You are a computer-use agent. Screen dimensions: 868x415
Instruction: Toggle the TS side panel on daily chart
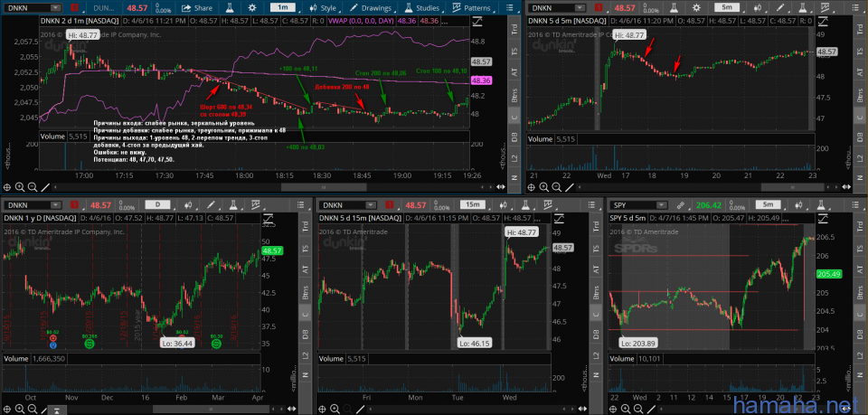point(305,249)
